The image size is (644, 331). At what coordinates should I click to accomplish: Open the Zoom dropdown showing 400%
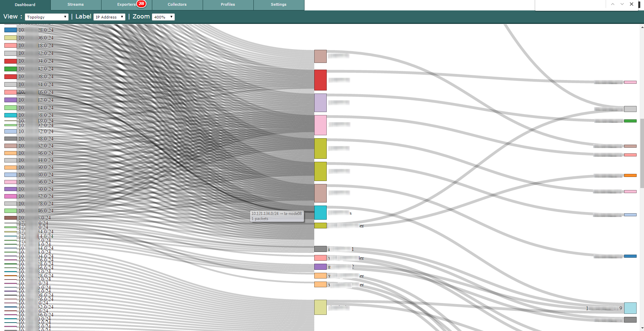pos(163,17)
